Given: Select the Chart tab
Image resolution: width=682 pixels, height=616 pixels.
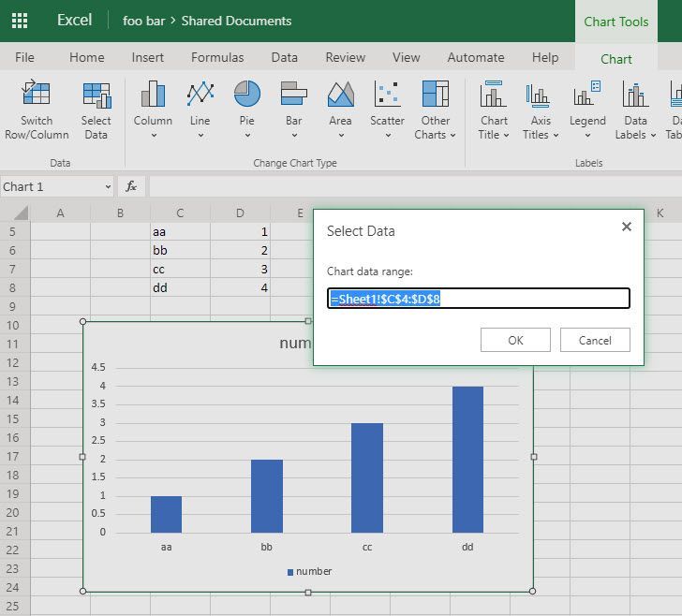Looking at the screenshot, I should 615,59.
